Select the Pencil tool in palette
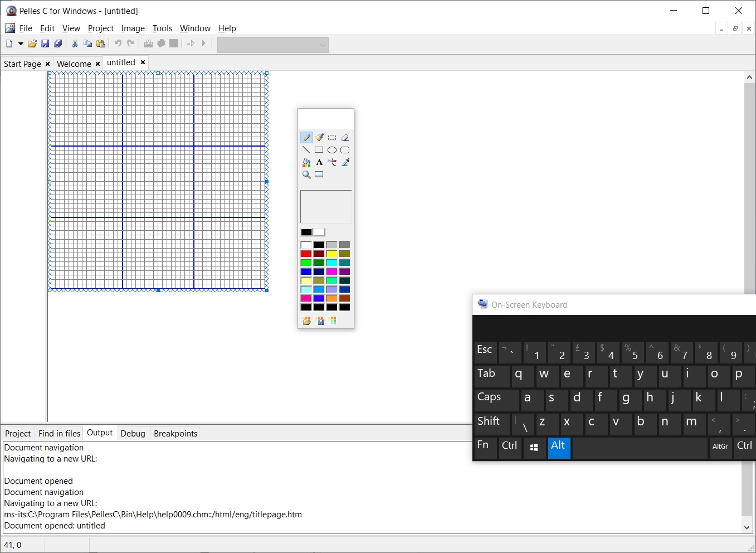 click(x=306, y=138)
